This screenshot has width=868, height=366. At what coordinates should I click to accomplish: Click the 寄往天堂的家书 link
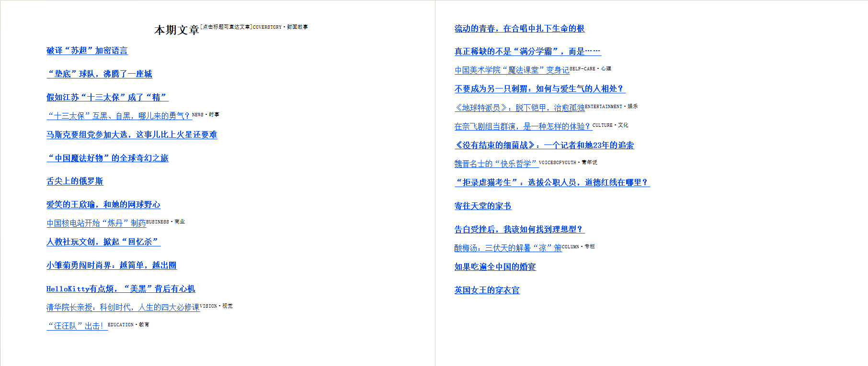pyautogui.click(x=483, y=206)
